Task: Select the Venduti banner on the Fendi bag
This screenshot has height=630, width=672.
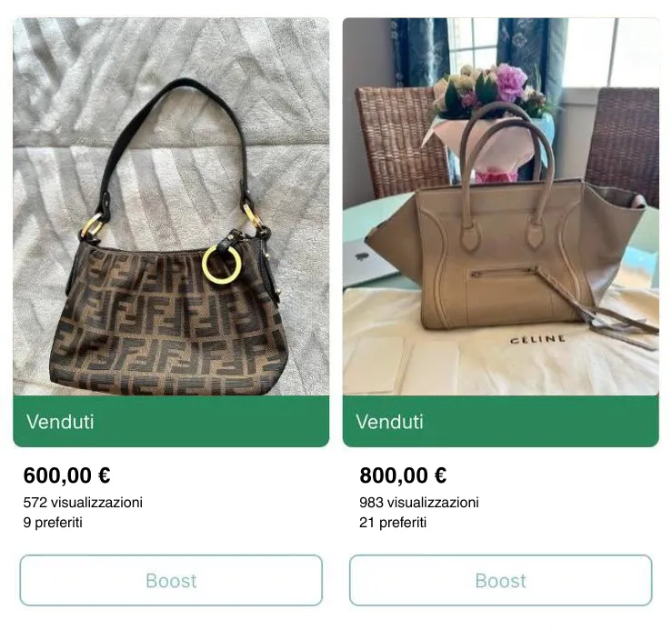Action: pos(171,421)
